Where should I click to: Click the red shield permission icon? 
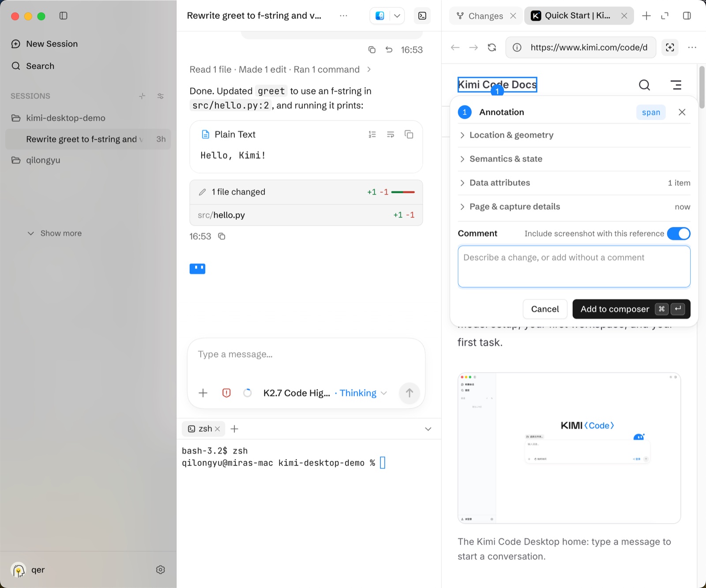pos(226,393)
